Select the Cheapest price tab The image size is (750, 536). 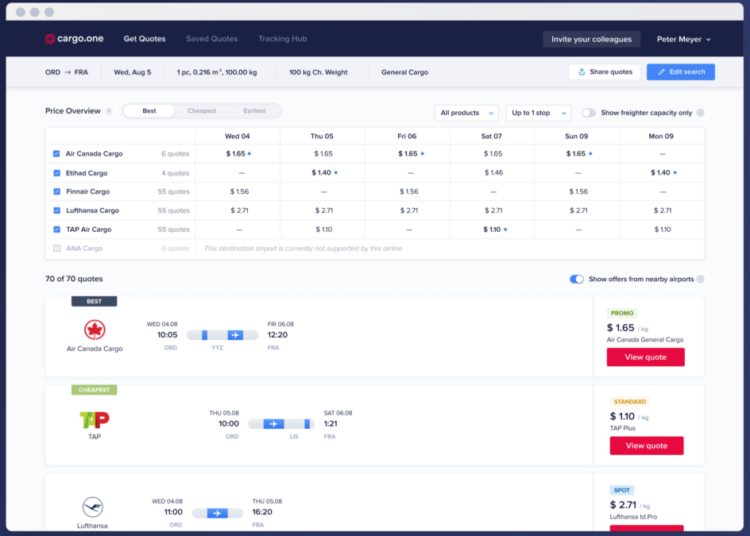201,111
